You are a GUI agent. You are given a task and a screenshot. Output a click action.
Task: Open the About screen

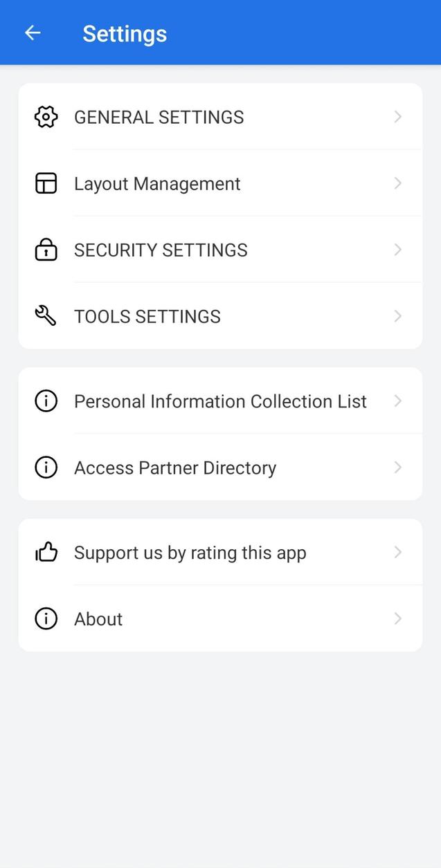[98, 618]
